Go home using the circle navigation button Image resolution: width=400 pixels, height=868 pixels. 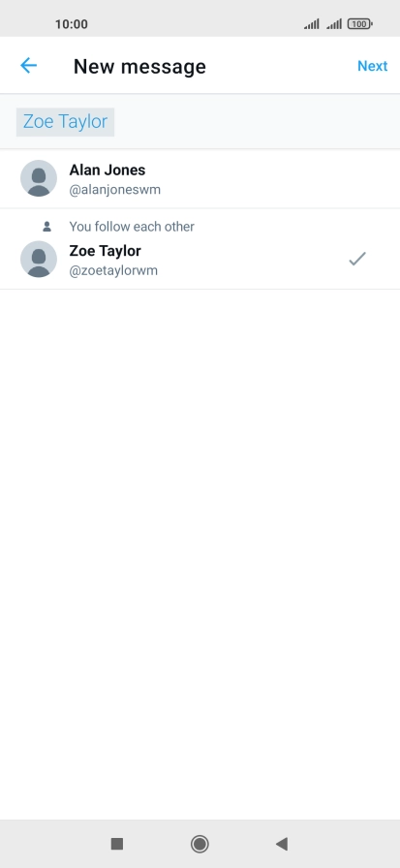[200, 844]
